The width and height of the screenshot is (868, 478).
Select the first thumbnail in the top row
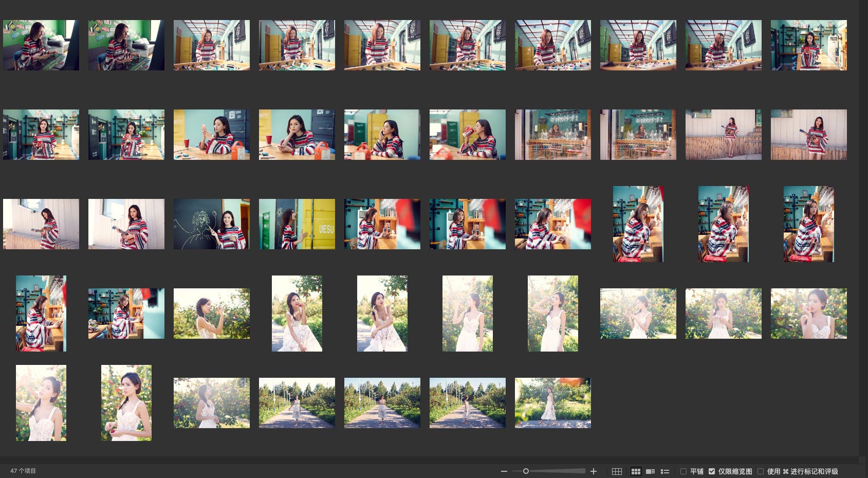coord(41,45)
